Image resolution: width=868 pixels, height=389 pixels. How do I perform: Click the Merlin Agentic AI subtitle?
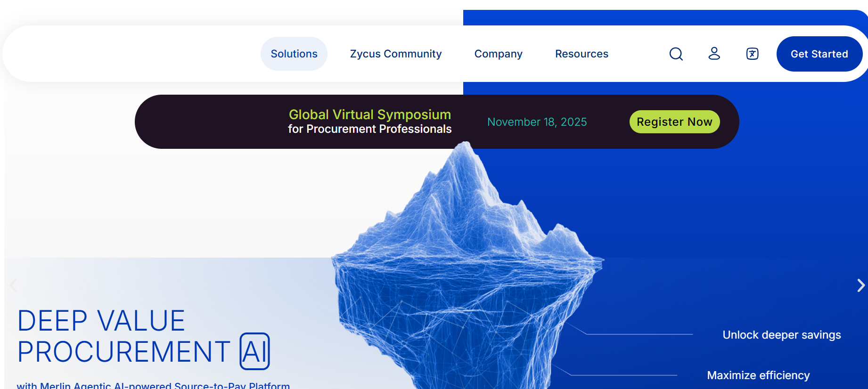153,385
